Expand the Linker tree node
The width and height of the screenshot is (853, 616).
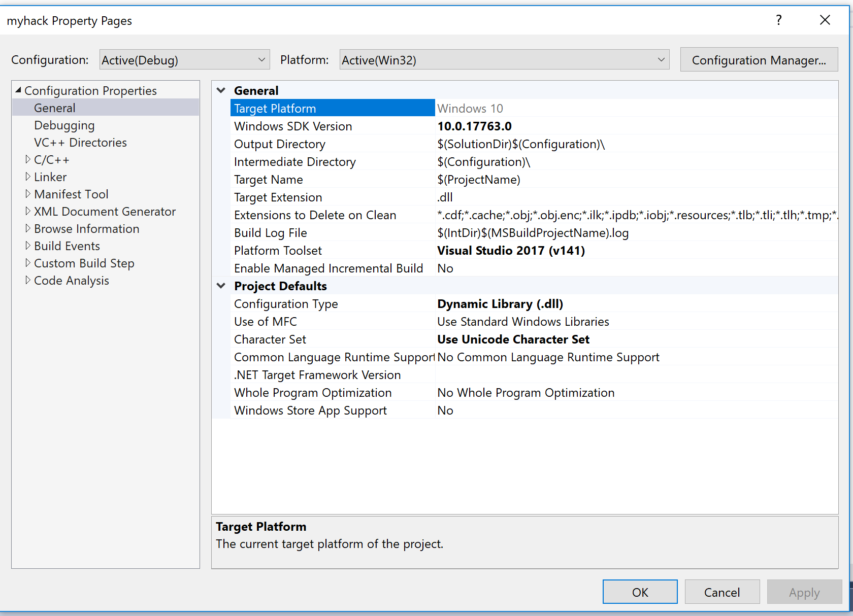[x=27, y=177]
